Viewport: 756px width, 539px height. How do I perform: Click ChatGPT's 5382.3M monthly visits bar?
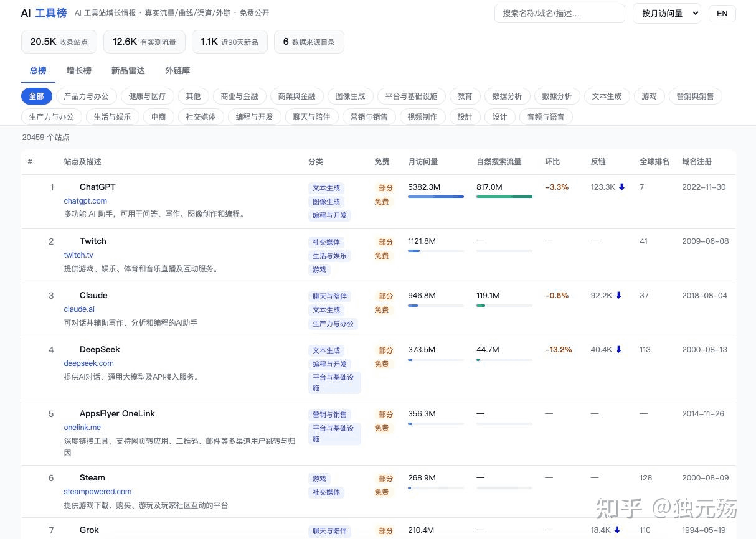(x=436, y=197)
